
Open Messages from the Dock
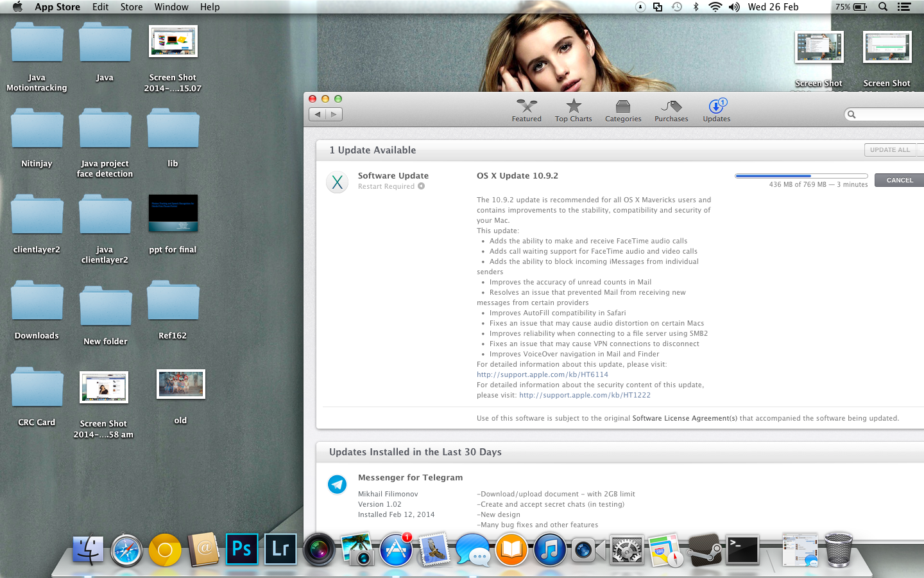(x=473, y=550)
